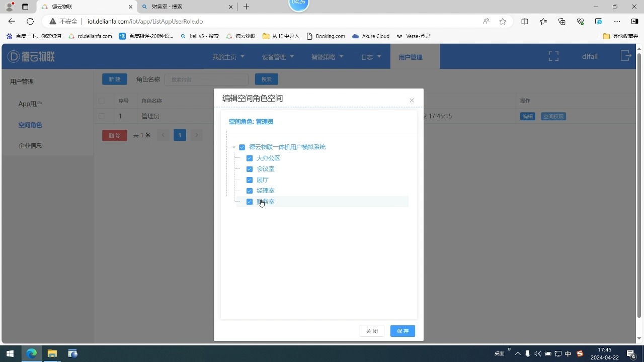644x362 pixels.
Task: Click the 保存 button in the dialog
Action: (x=403, y=331)
